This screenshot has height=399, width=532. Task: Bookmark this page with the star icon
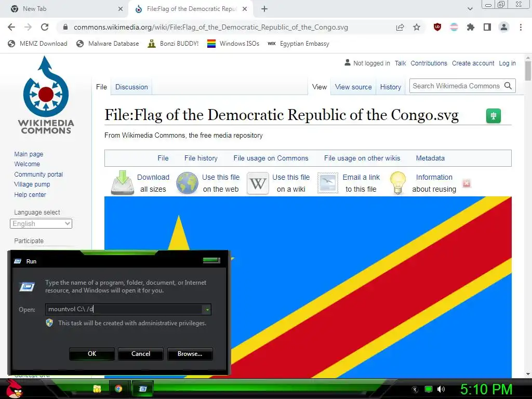417,27
